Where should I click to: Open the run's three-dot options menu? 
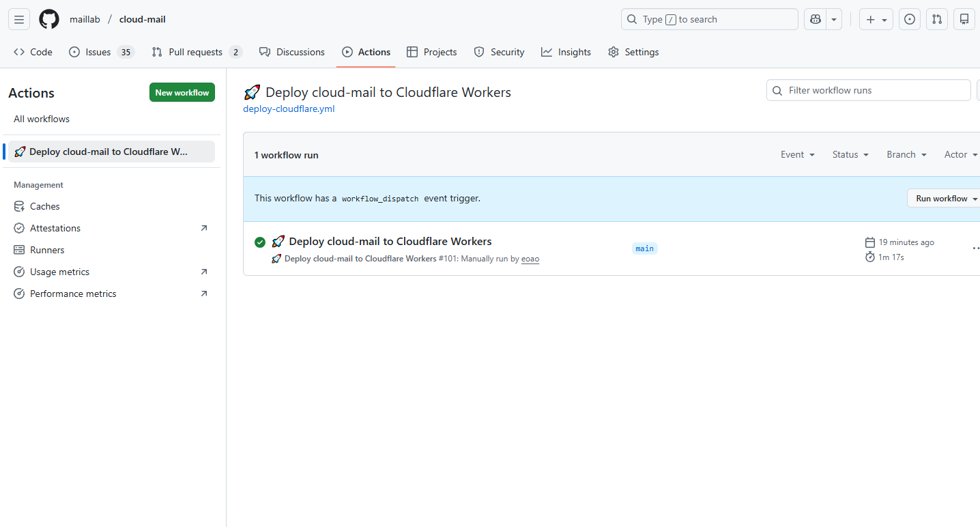(975, 248)
